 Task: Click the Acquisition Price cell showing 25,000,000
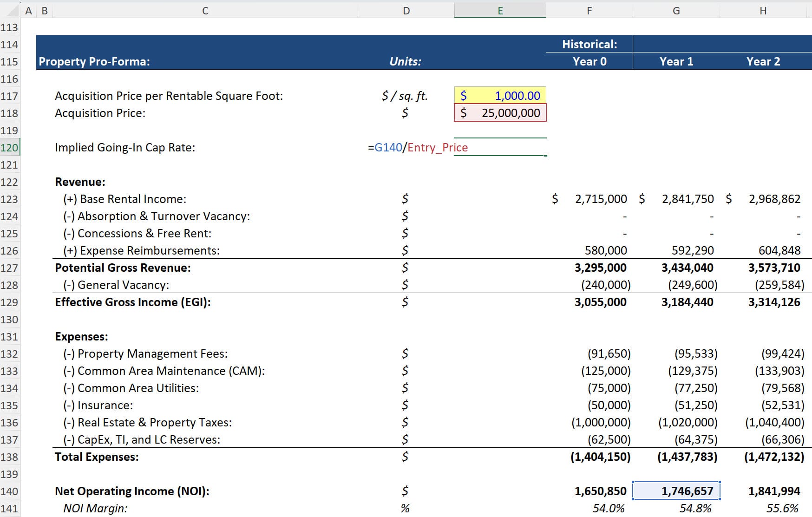tap(500, 113)
